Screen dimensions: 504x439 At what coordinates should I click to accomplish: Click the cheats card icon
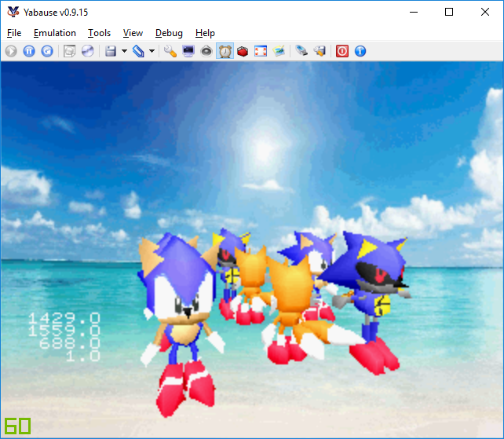(x=320, y=51)
